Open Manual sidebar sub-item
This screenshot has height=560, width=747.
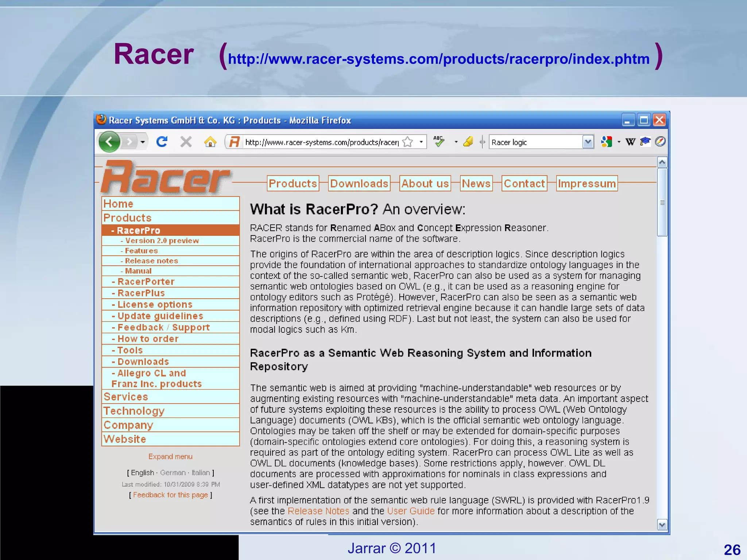(171, 271)
